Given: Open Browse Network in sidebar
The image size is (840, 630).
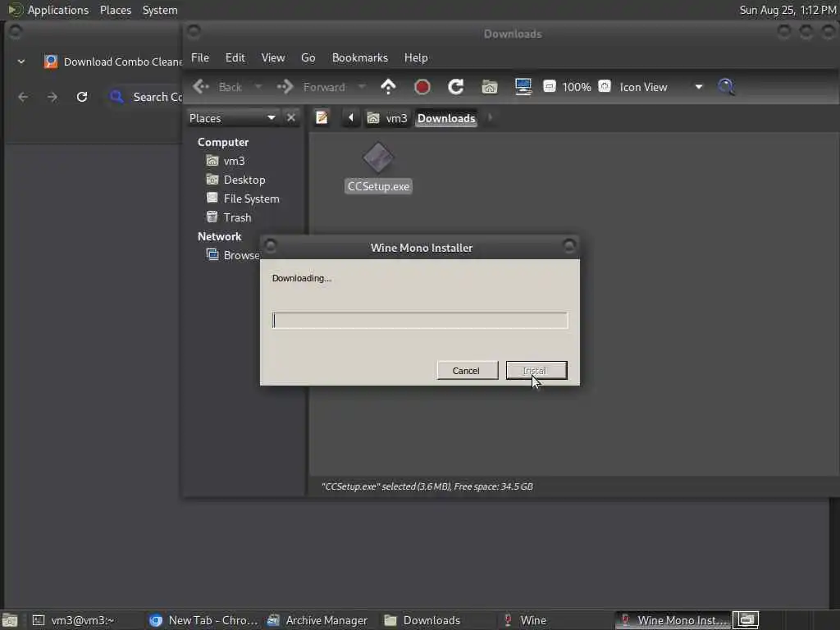Looking at the screenshot, I should tap(232, 255).
